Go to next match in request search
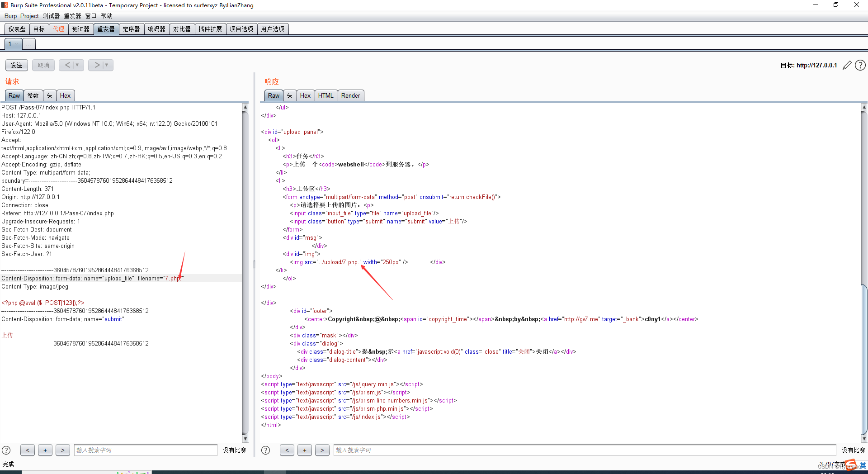Viewport: 868px width, 474px height. pyautogui.click(x=63, y=450)
